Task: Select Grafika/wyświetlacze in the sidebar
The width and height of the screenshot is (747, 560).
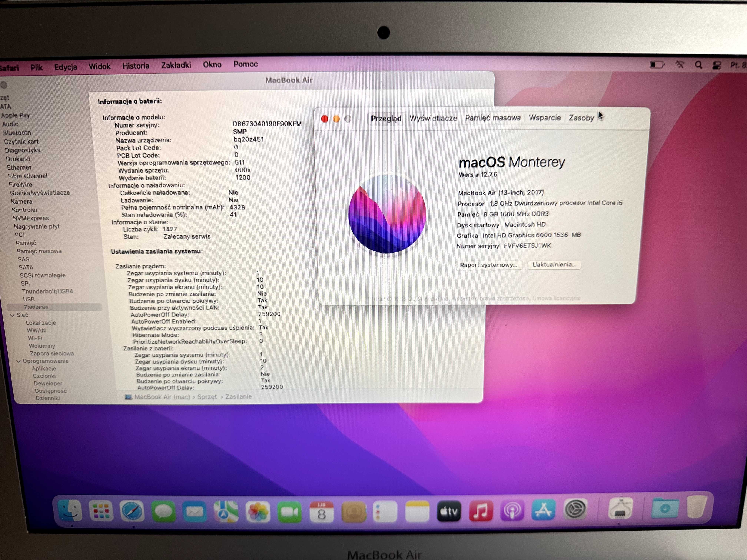Action: (x=40, y=193)
